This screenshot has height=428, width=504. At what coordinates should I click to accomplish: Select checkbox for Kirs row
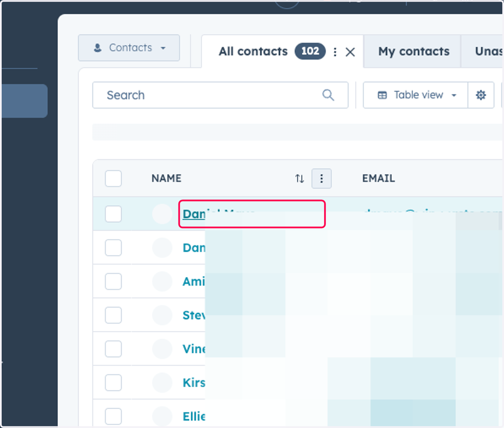(113, 383)
